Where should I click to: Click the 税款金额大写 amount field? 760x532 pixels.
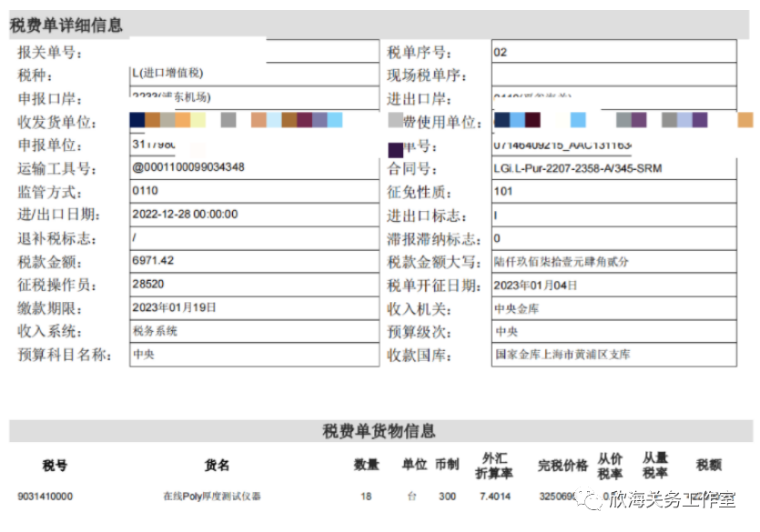tap(610, 261)
